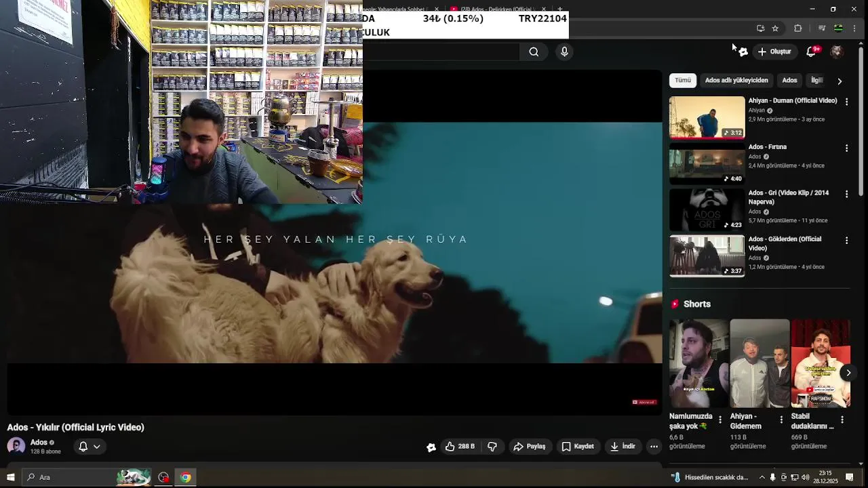This screenshot has height=488, width=868.
Task: Open the YouTube account avatar menu
Action: pyautogui.click(x=837, y=52)
